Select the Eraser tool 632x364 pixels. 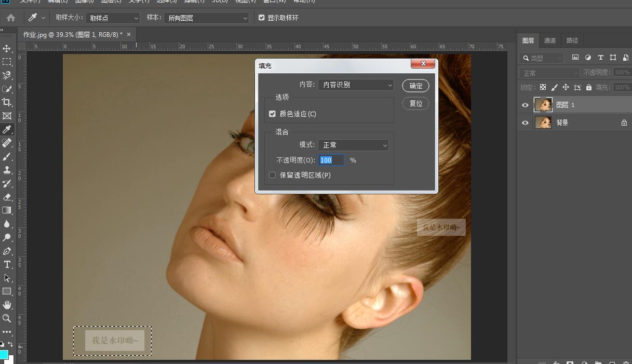point(7,197)
